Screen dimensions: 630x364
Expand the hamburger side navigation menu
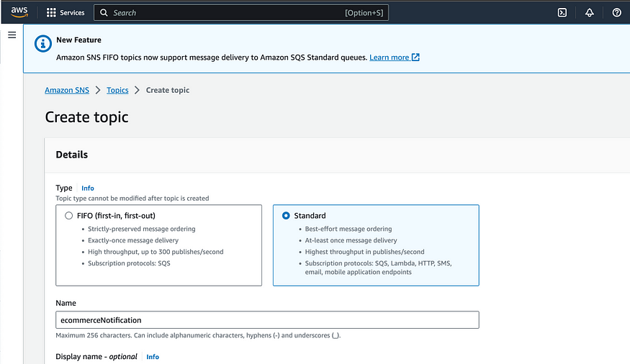12,35
